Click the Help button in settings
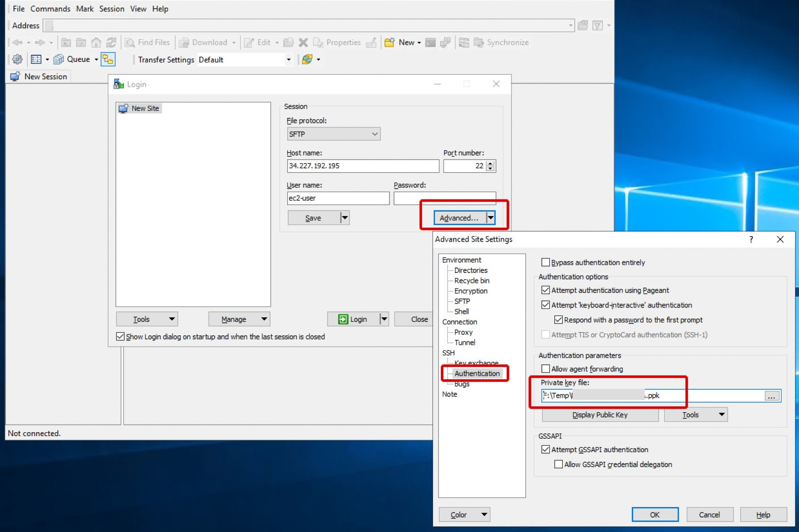 [764, 515]
